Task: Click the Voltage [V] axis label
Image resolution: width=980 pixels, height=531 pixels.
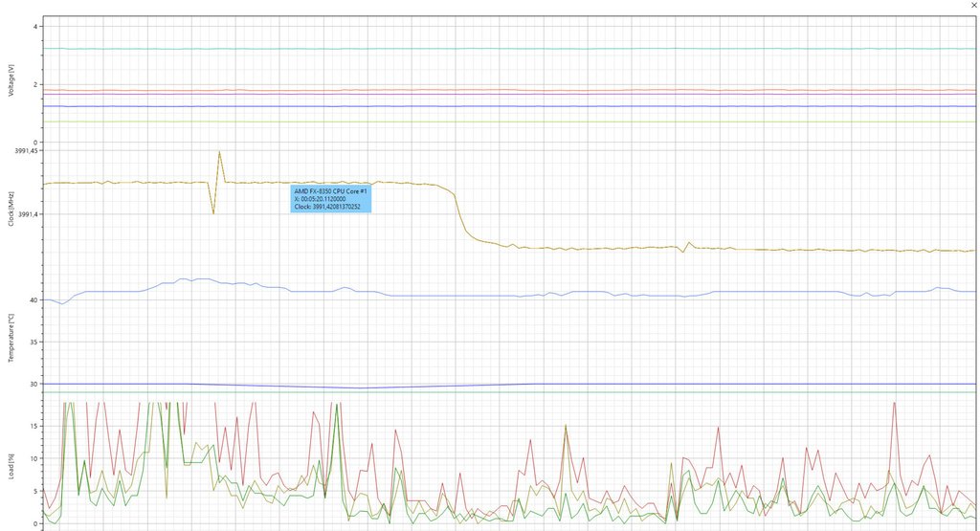Action: pos(11,82)
